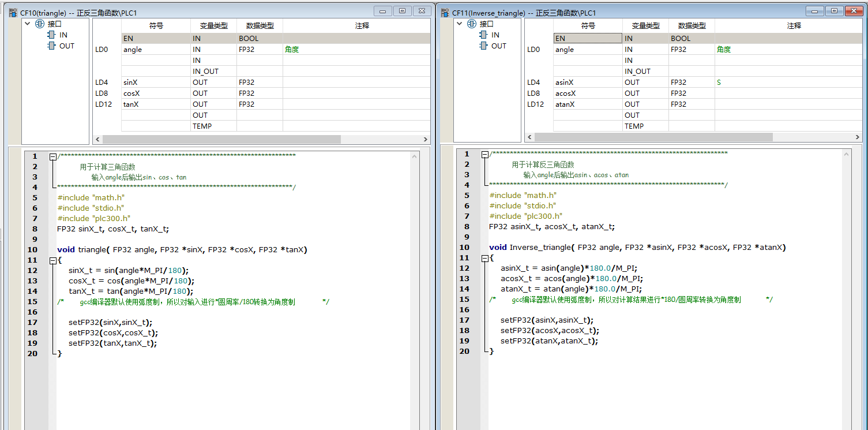Image resolution: width=868 pixels, height=430 pixels.
Task: Click line number 10 in CF10 code editor
Action: pos(32,250)
